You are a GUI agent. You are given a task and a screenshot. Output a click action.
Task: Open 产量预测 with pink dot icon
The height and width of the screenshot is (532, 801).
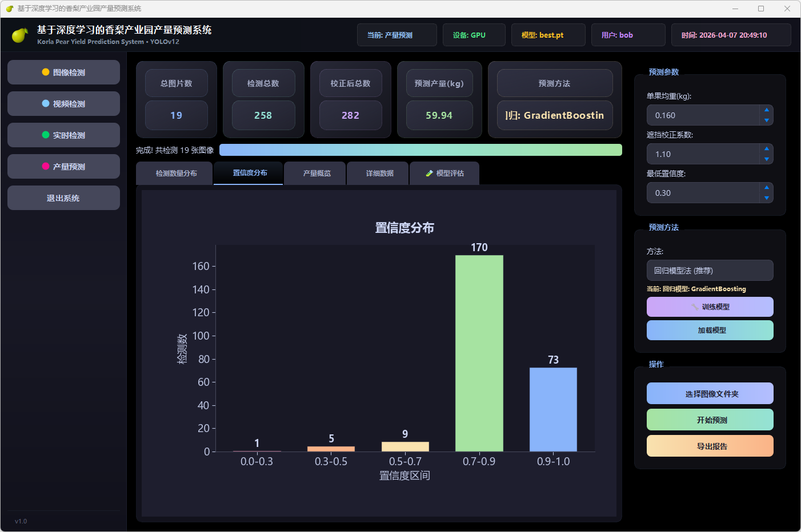click(63, 167)
